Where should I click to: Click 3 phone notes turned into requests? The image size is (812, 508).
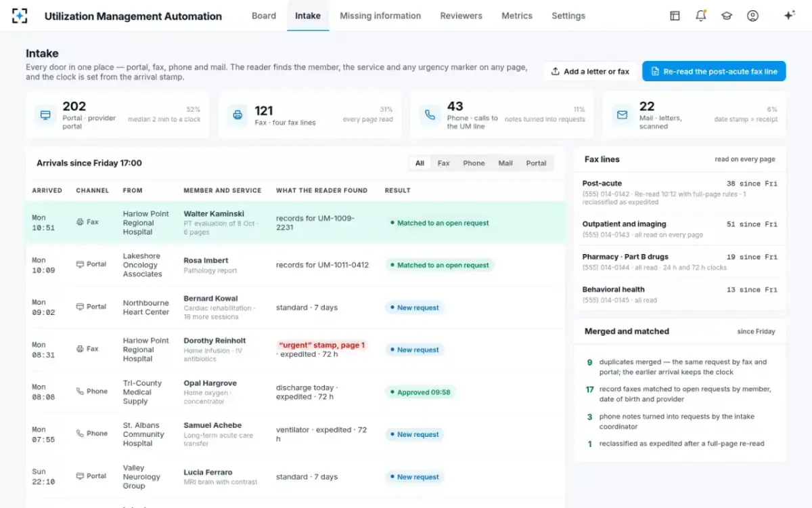point(680,421)
